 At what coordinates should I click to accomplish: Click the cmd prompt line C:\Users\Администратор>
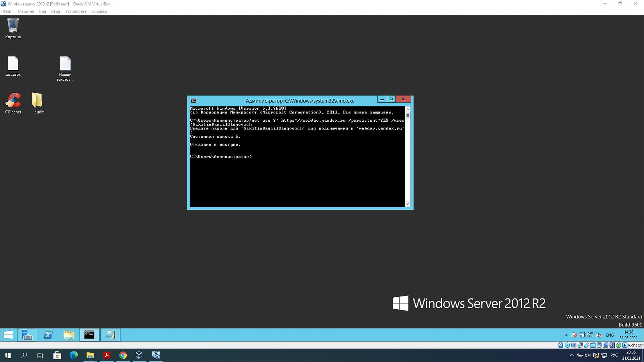tap(221, 156)
